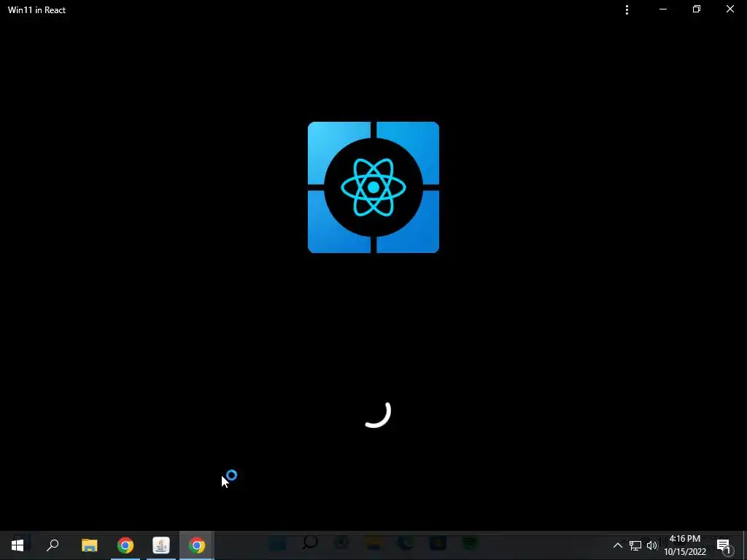Switch to the first Chrome taskbar icon
This screenshot has height=560, width=747.
point(125,545)
